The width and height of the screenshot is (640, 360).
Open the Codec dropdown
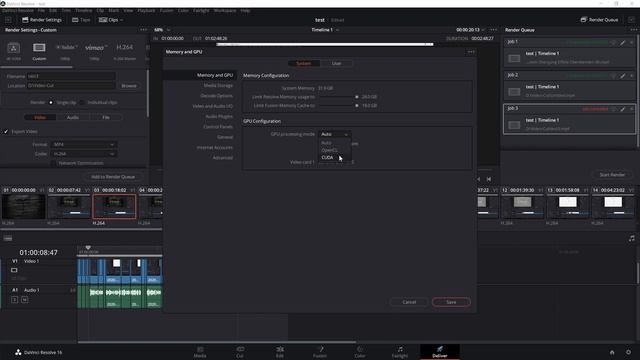84,154
